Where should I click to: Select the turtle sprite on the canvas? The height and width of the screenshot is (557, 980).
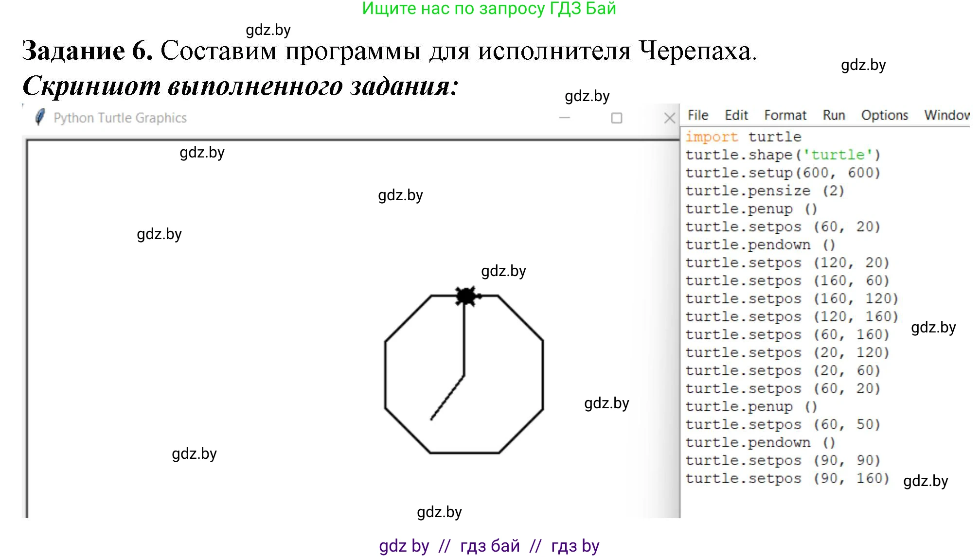coord(466,295)
